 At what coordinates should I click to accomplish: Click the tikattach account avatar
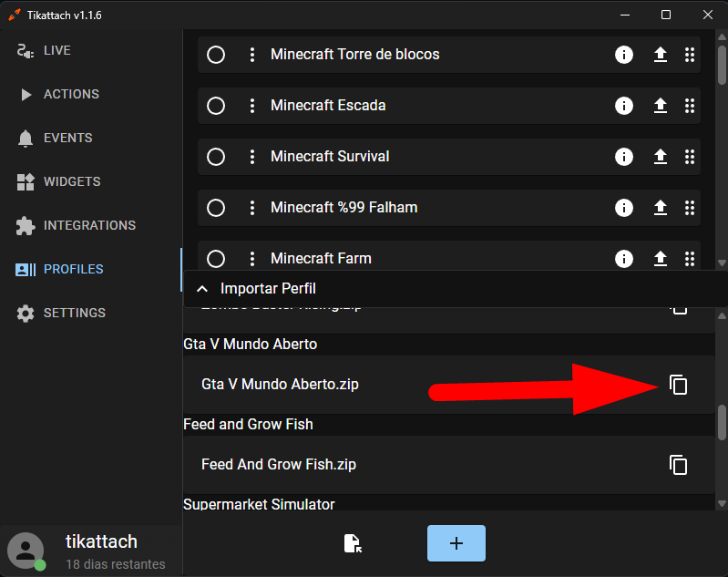pyautogui.click(x=26, y=551)
